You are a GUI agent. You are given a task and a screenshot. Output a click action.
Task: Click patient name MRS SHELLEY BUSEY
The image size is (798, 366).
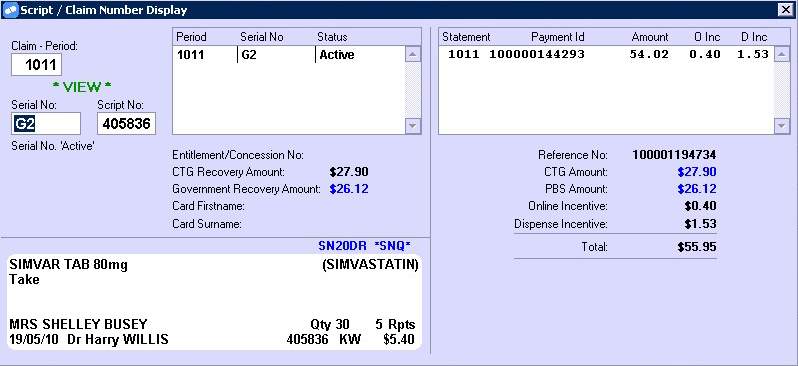click(x=78, y=324)
